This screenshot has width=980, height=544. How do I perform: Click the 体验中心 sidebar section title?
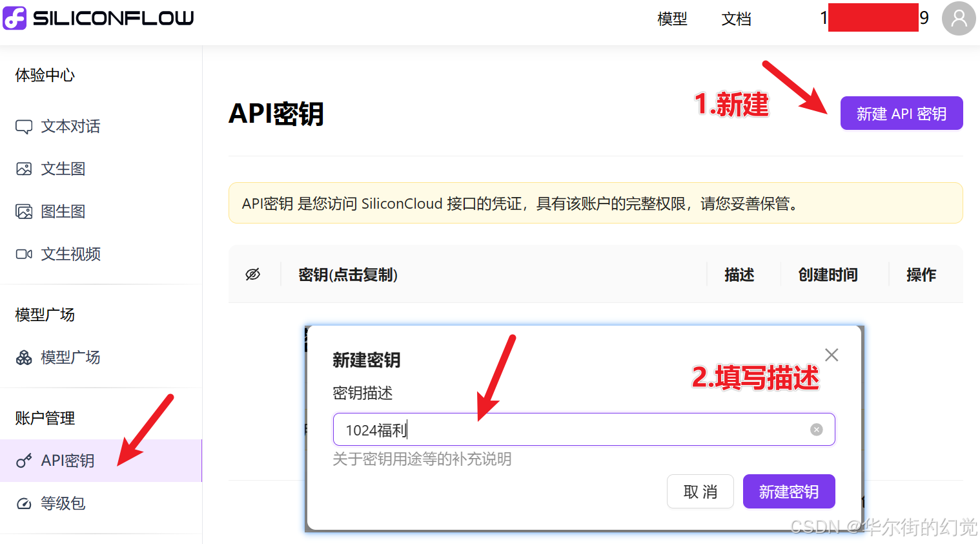click(45, 76)
